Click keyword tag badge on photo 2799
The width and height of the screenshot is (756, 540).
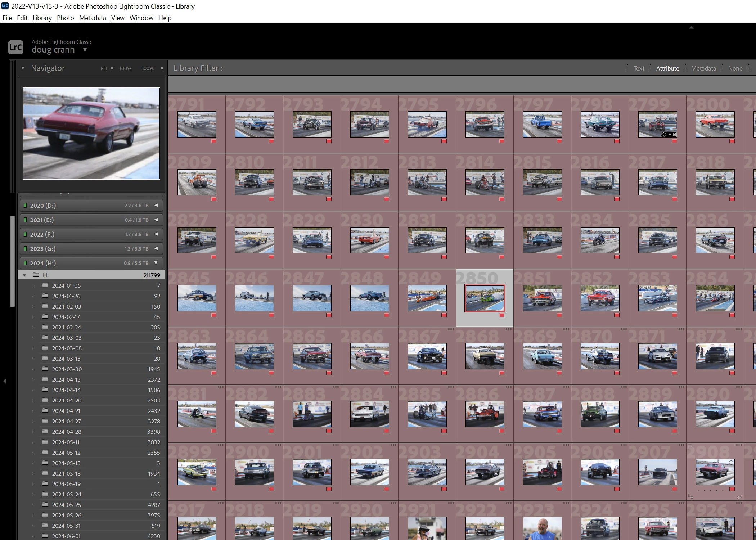pos(664,135)
